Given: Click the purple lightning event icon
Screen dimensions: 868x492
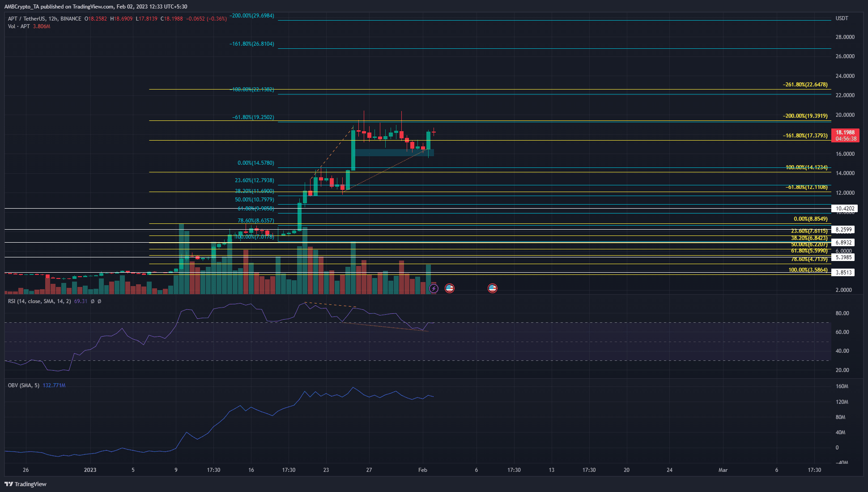Looking at the screenshot, I should [434, 288].
